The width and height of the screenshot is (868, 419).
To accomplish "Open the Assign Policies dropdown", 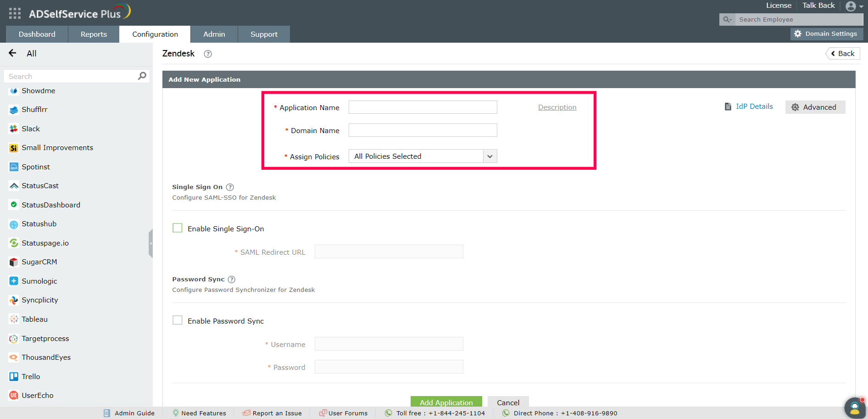I will [423, 156].
